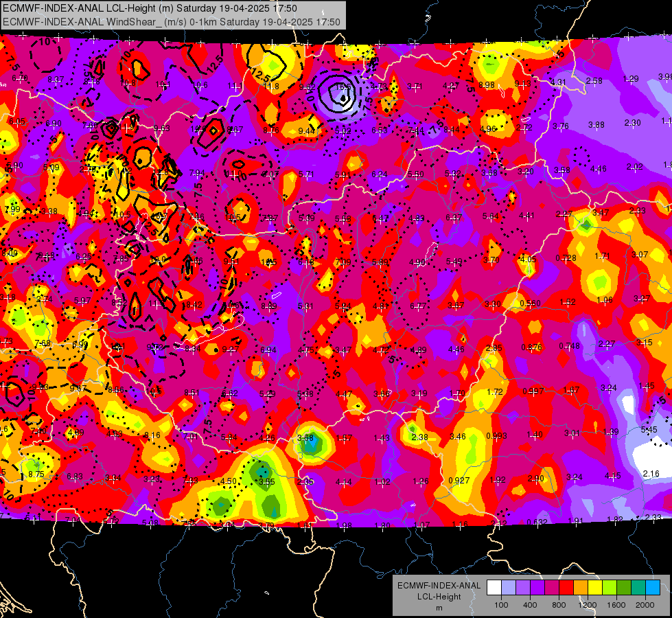Choose the yellow legend color swatch
The width and height of the screenshot is (672, 618).
[595, 588]
